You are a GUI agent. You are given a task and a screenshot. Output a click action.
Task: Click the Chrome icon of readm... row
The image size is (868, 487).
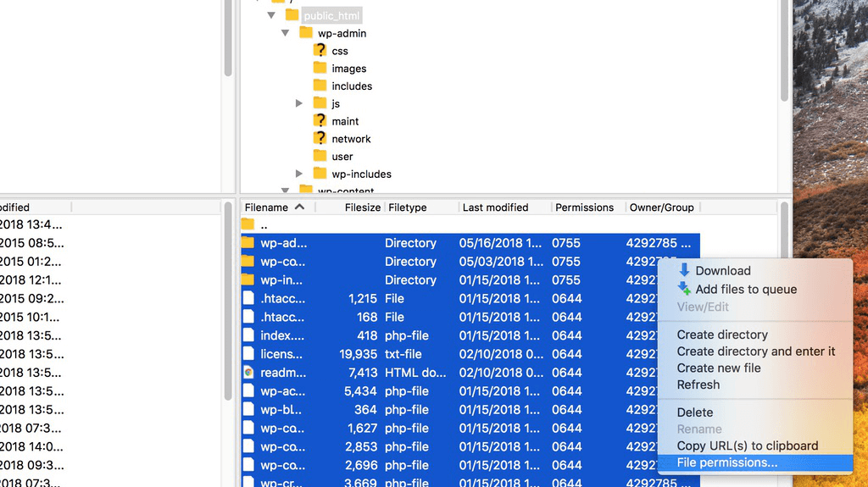click(x=248, y=373)
